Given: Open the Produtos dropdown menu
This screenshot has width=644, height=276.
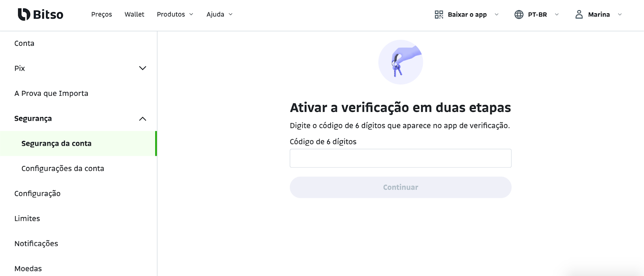Looking at the screenshot, I should [175, 14].
